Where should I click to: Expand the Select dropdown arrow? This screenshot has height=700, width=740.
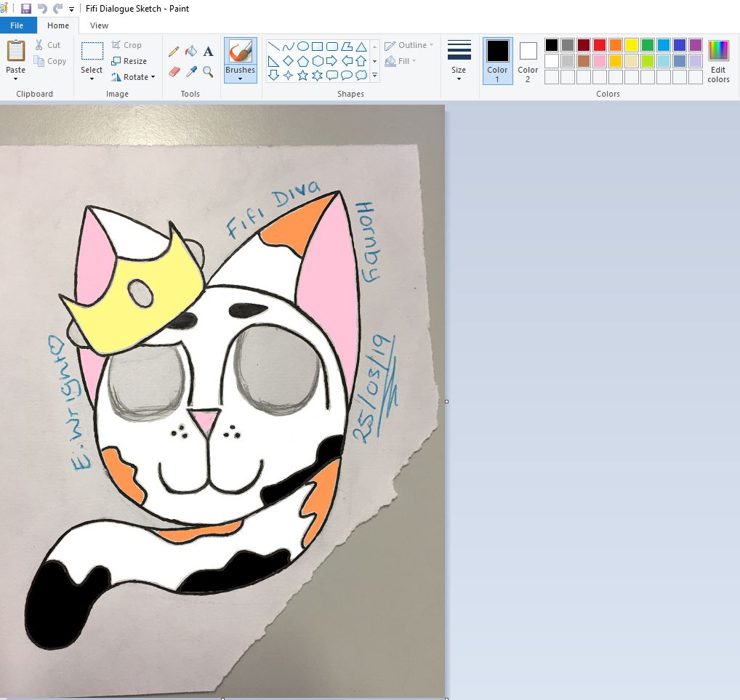point(92,79)
